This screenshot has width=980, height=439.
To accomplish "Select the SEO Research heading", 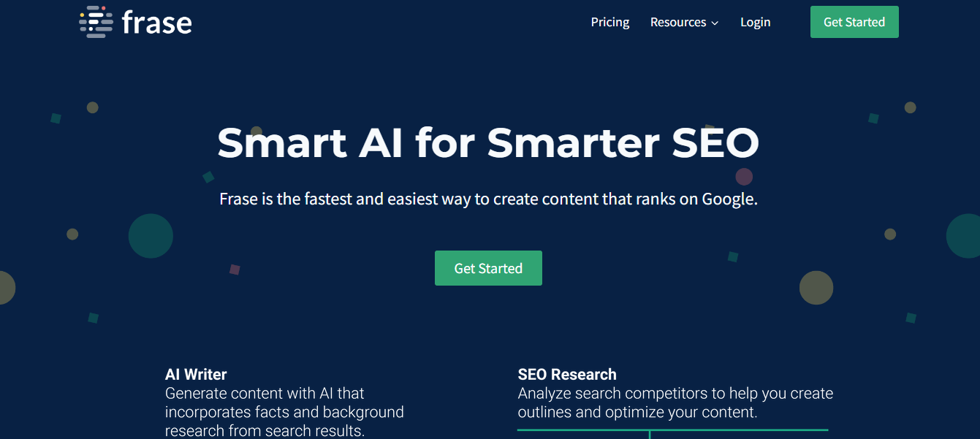I will (x=567, y=375).
